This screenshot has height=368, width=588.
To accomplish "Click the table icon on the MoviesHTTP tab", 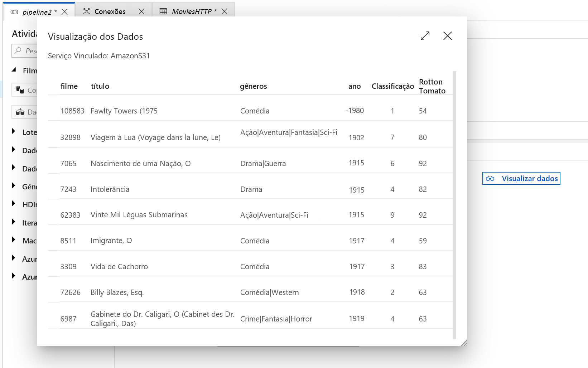I will (x=163, y=11).
